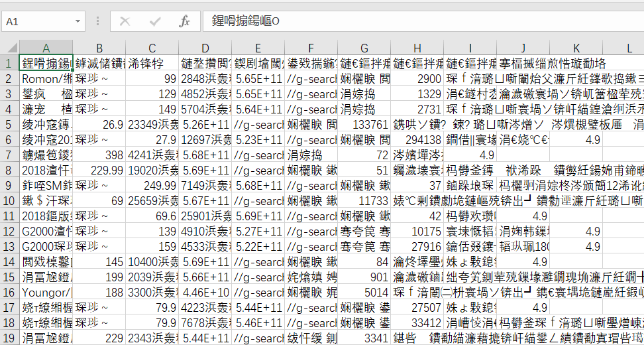
Task: Click cell C3 with value 129
Action: click(x=152, y=94)
